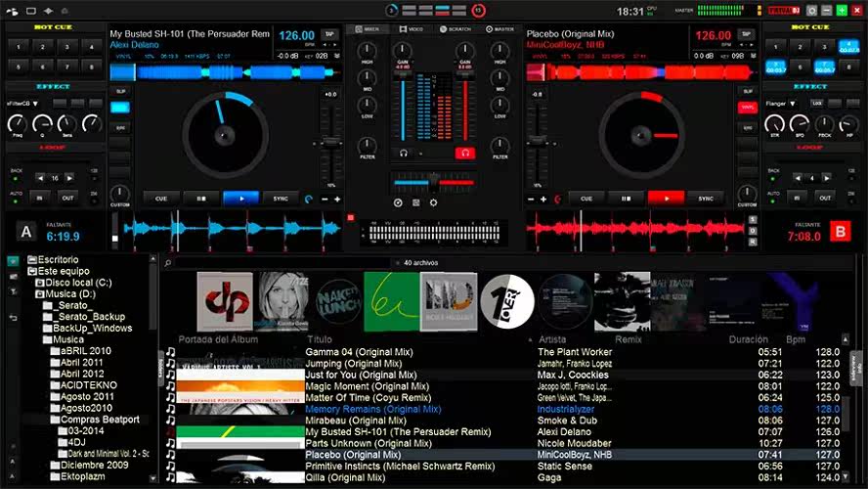Viewport: 868px width, 489px height.
Task: Play deck B with red play button
Action: point(666,199)
